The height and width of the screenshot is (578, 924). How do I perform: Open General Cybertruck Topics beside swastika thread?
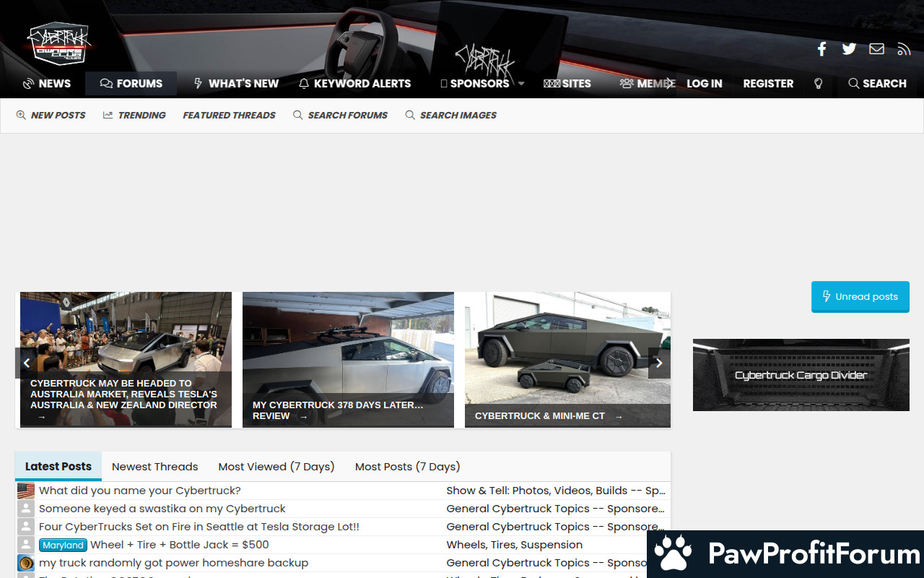[556, 509]
